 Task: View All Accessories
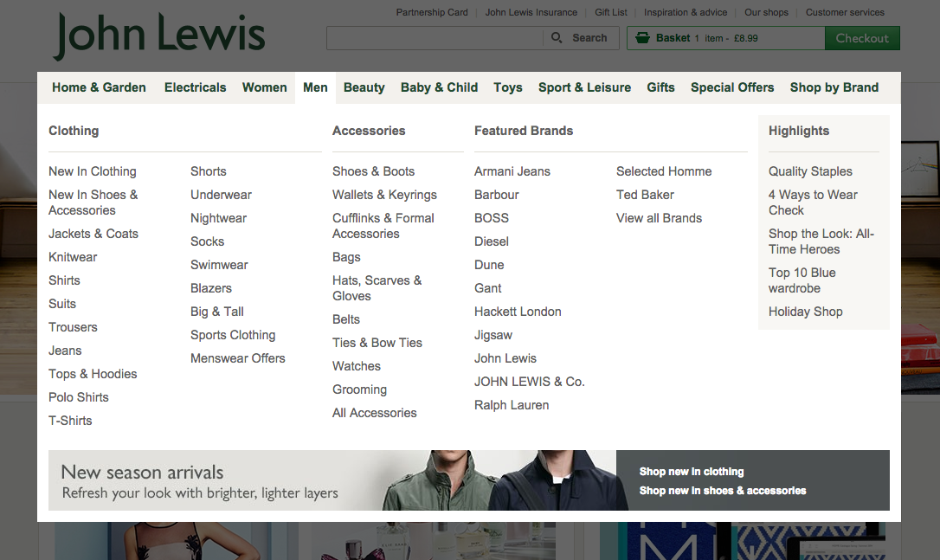coord(375,413)
